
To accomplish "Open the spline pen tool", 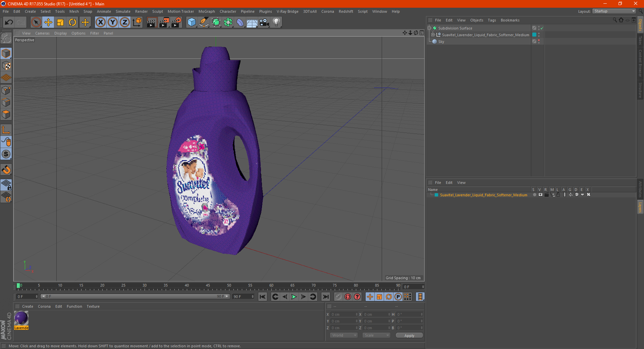I will (x=204, y=22).
